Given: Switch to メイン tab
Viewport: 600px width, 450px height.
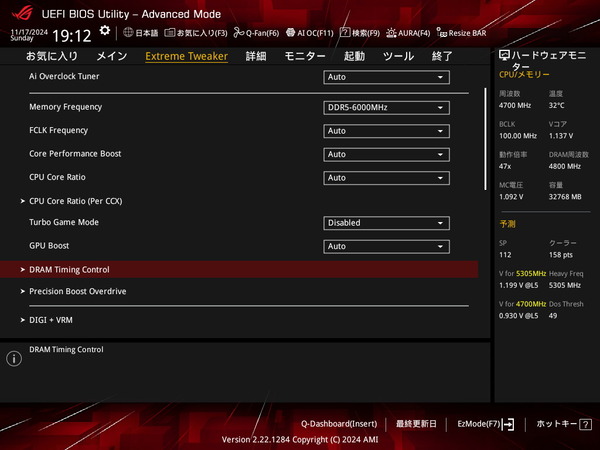Looking at the screenshot, I should tap(112, 56).
